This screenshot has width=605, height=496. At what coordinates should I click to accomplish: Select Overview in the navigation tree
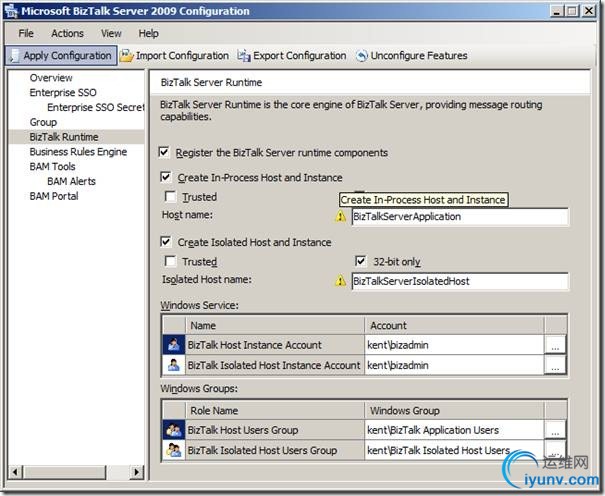(51, 78)
